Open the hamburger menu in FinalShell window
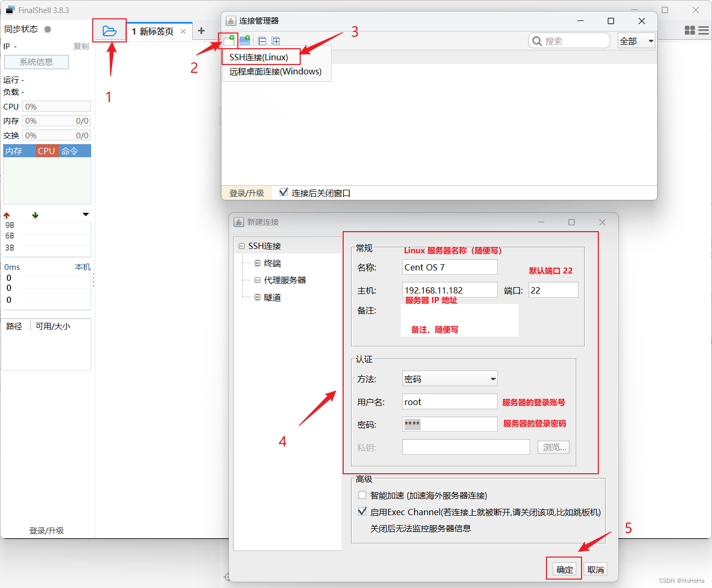This screenshot has height=588, width=712. [x=704, y=30]
